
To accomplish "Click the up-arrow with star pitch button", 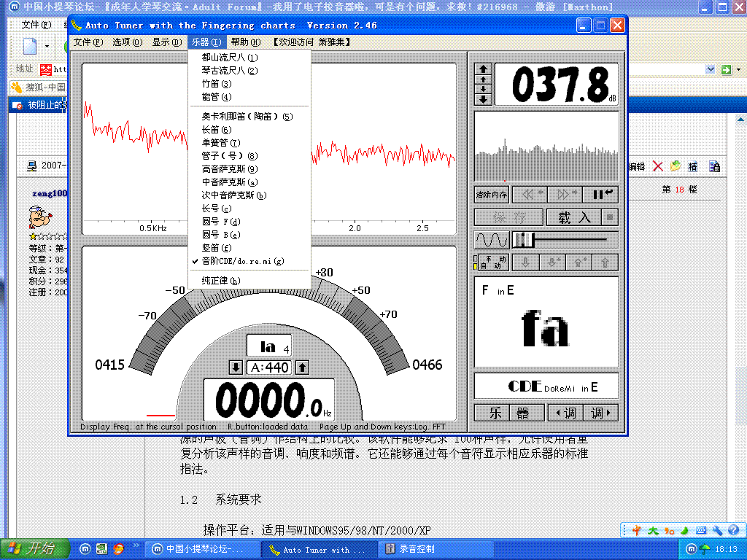I will coord(579,262).
